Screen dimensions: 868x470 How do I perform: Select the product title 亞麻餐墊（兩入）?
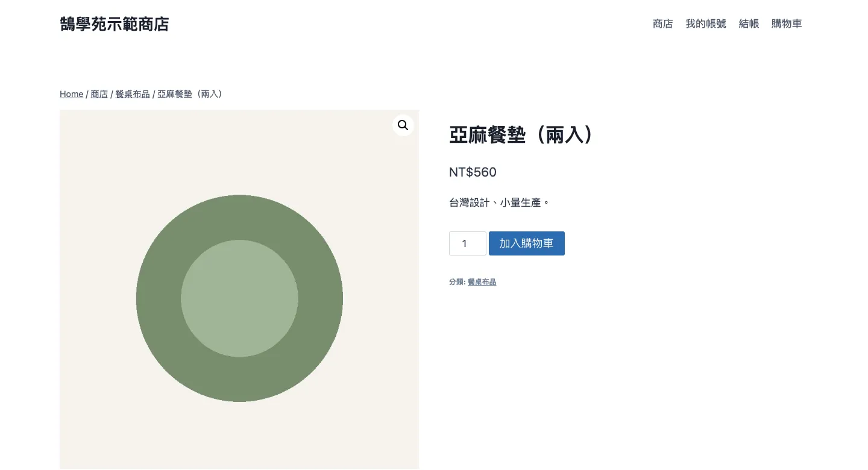[522, 135]
